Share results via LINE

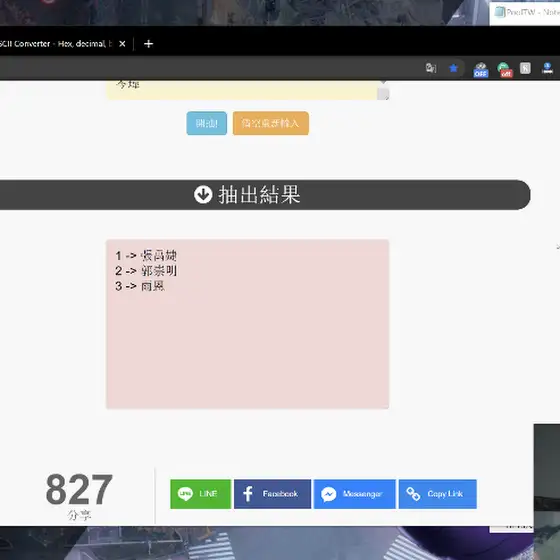tap(200, 494)
